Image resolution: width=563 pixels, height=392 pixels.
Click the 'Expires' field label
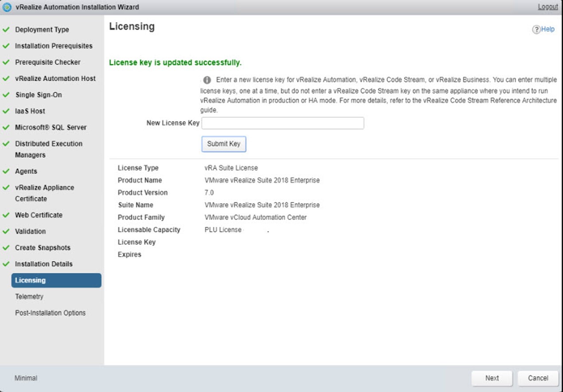pos(129,255)
